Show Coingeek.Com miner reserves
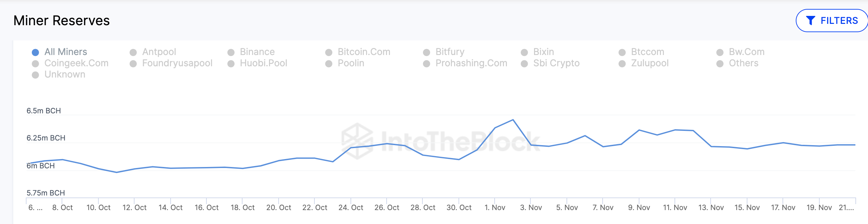This screenshot has height=224, width=868. pyautogui.click(x=76, y=63)
